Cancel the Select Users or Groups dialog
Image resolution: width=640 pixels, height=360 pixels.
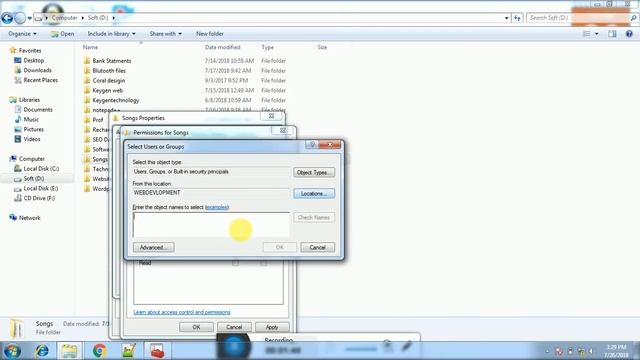318,247
